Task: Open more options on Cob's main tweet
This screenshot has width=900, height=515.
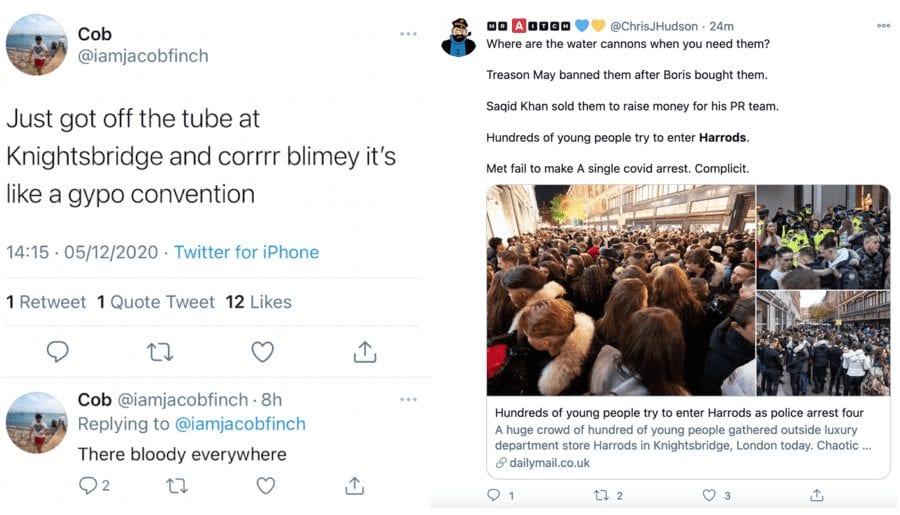Action: tap(408, 34)
